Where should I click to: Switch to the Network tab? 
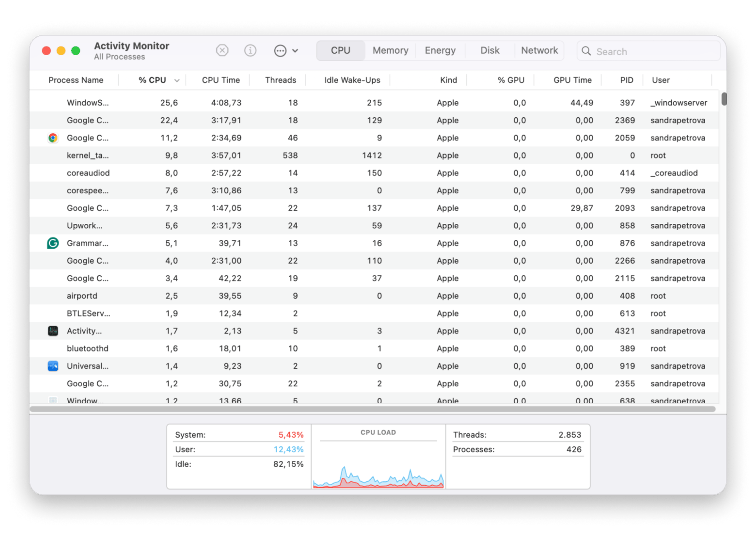(x=539, y=50)
